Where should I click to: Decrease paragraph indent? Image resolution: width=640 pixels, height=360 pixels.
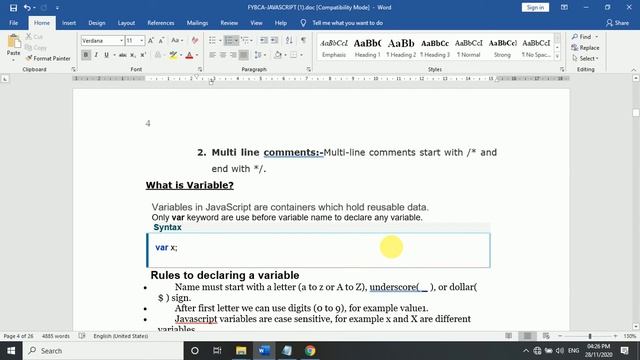pos(264,40)
